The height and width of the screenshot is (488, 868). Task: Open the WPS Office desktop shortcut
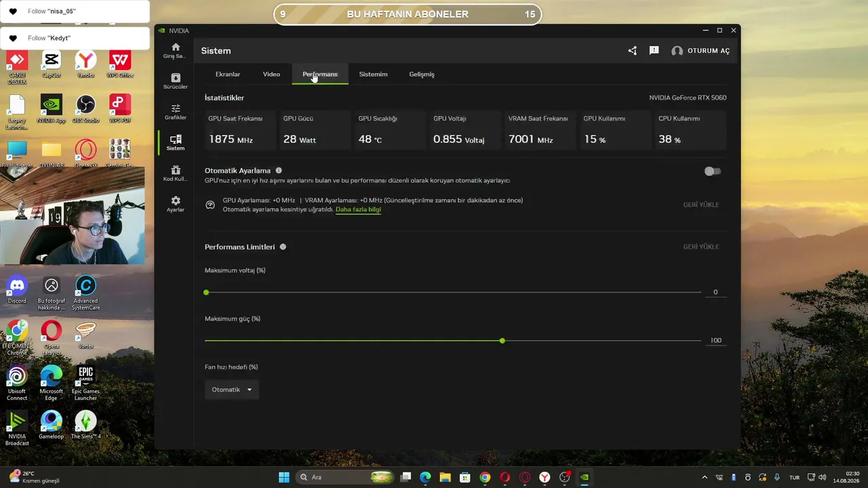pyautogui.click(x=120, y=64)
